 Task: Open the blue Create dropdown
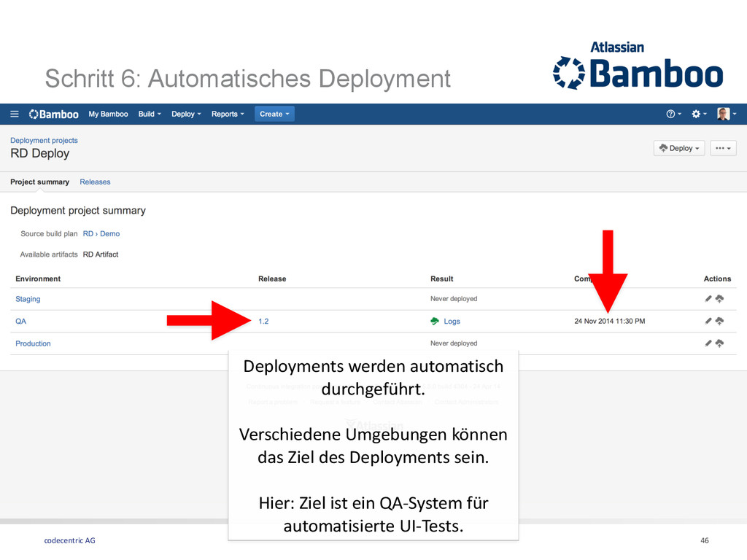pyautogui.click(x=274, y=114)
